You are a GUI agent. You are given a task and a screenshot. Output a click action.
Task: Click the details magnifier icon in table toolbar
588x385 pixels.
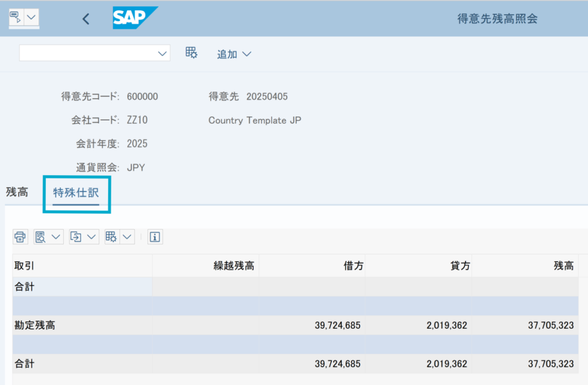coord(41,237)
